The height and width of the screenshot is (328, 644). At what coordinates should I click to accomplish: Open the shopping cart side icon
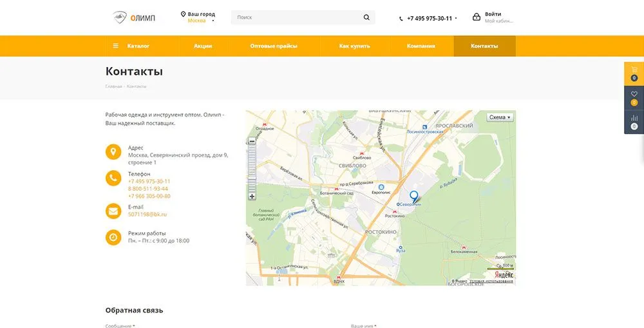tap(634, 70)
